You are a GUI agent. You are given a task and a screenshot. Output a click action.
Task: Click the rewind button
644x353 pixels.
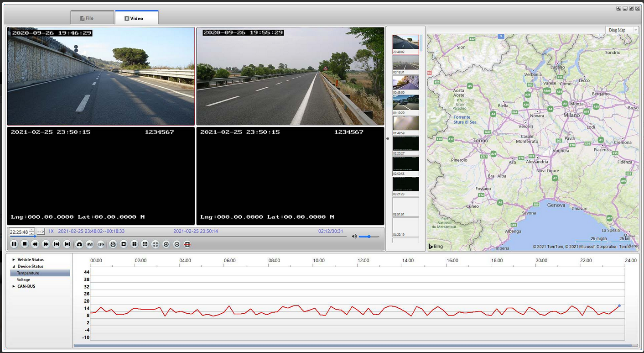click(35, 244)
